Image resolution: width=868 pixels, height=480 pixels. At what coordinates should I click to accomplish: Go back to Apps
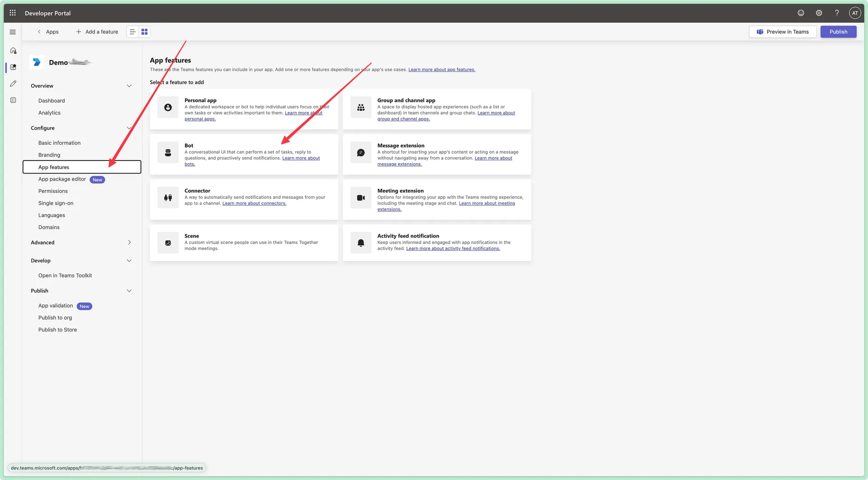[x=48, y=32]
